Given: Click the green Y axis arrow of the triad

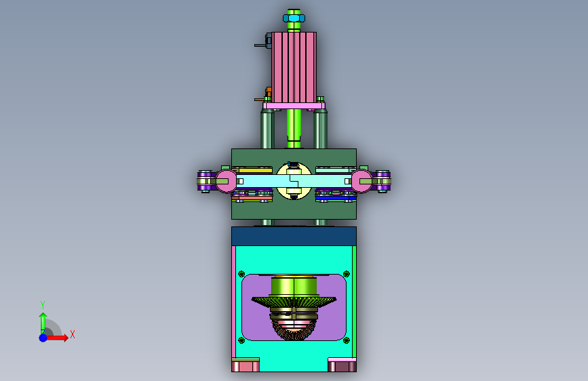Looking at the screenshot, I should tap(43, 323).
